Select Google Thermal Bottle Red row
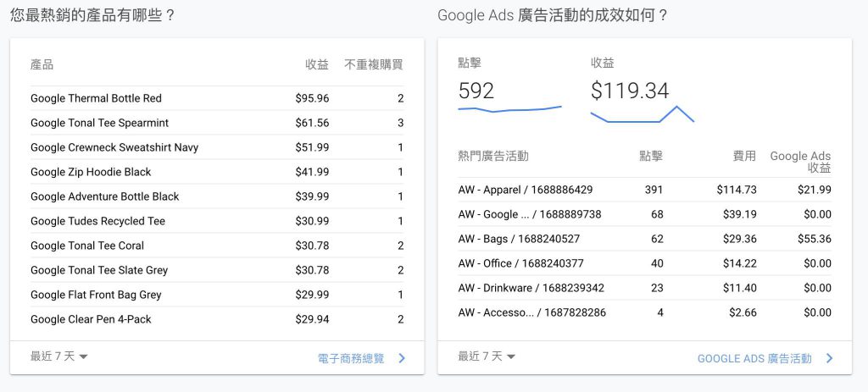Screen dimensions: 868x392 [217, 98]
